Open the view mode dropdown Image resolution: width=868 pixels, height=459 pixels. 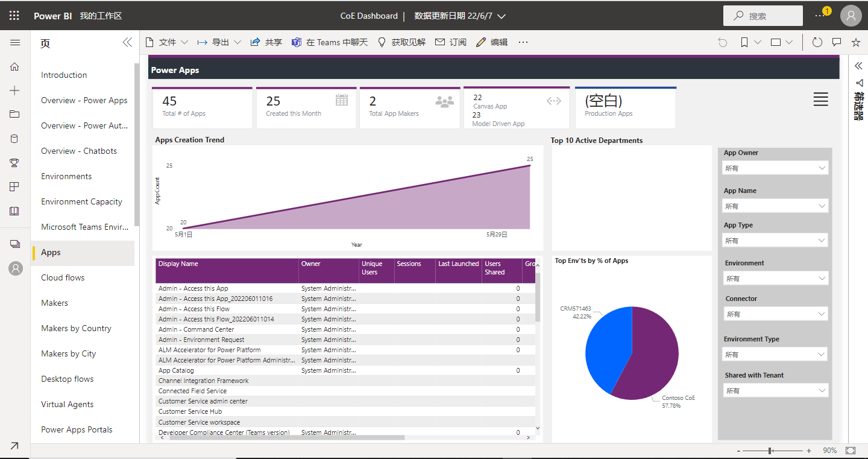point(782,42)
